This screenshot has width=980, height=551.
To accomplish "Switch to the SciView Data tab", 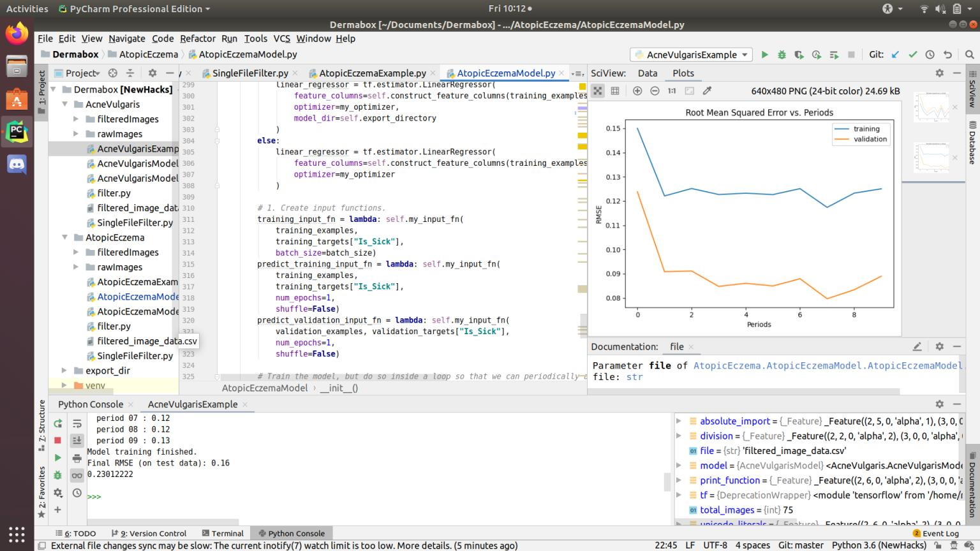I will pyautogui.click(x=648, y=73).
